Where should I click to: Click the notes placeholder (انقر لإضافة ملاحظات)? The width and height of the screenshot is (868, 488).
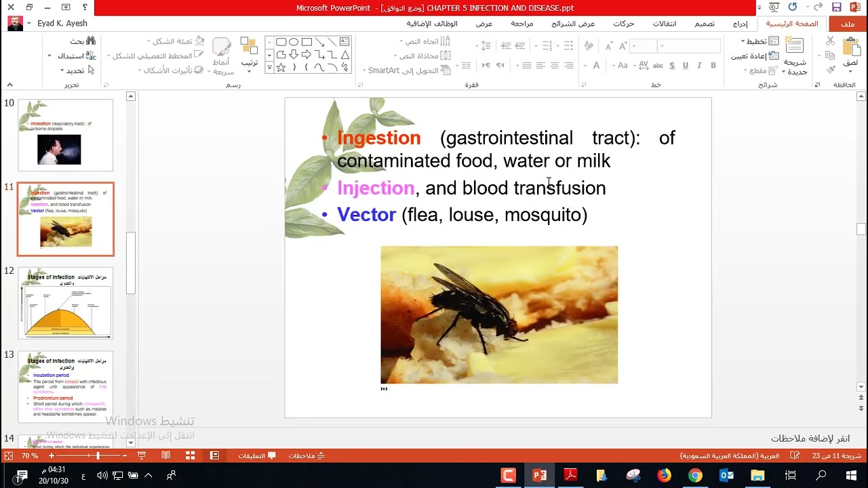pyautogui.click(x=810, y=439)
